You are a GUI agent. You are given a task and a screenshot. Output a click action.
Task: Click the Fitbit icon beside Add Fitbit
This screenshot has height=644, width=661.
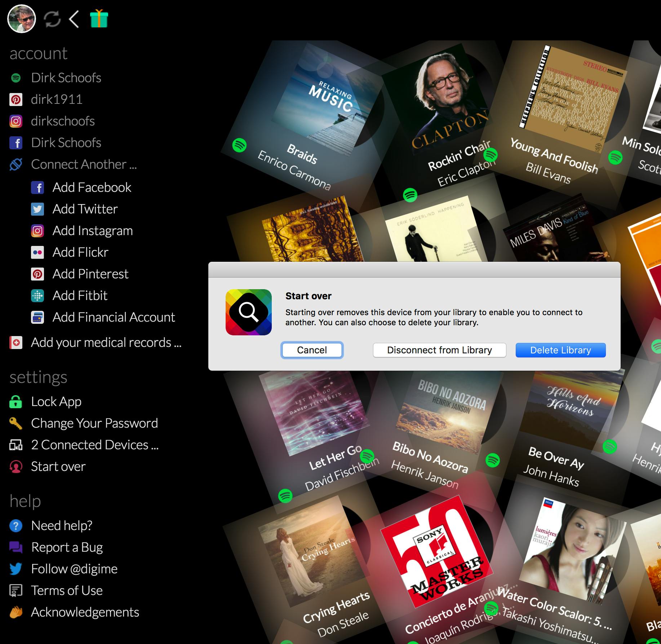[x=37, y=296]
